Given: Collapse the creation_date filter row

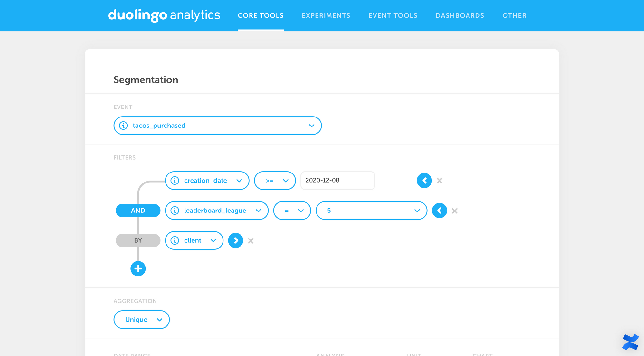Looking at the screenshot, I should (x=424, y=181).
